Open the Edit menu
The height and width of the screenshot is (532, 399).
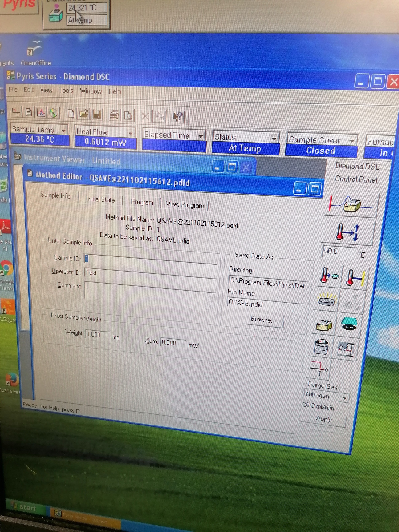click(x=29, y=90)
